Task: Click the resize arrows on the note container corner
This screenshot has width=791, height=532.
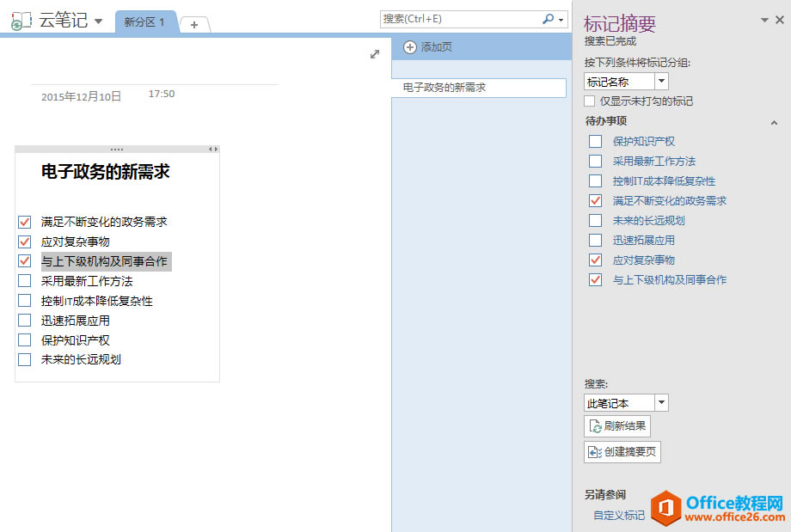Action: (212, 149)
